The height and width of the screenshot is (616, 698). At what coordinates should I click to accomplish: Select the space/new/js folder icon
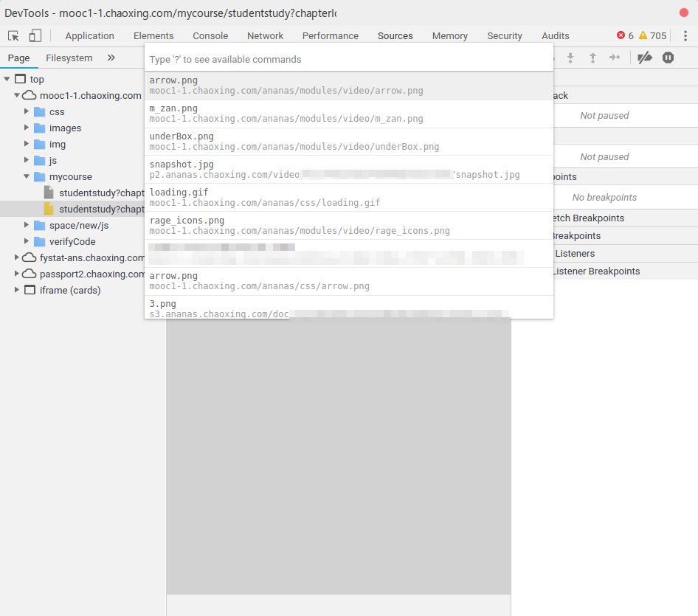point(40,226)
